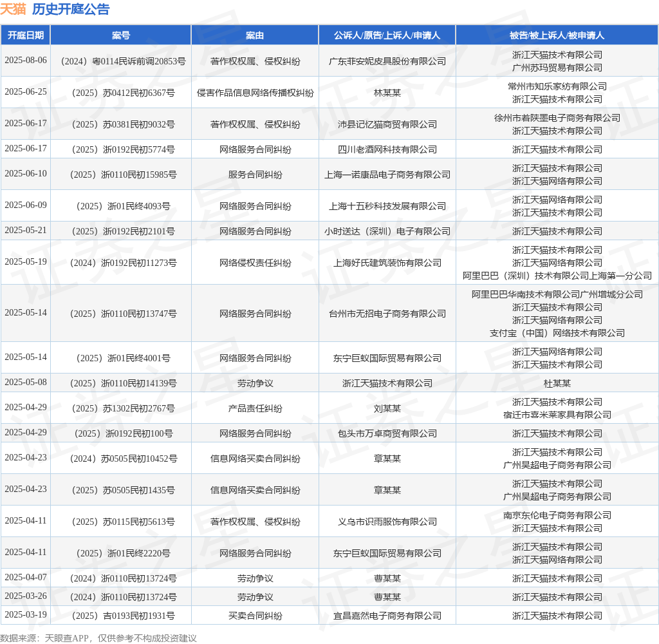Select case number 苏0115民初5613号
Viewport: 659px width, 644px height.
pyautogui.click(x=139, y=522)
